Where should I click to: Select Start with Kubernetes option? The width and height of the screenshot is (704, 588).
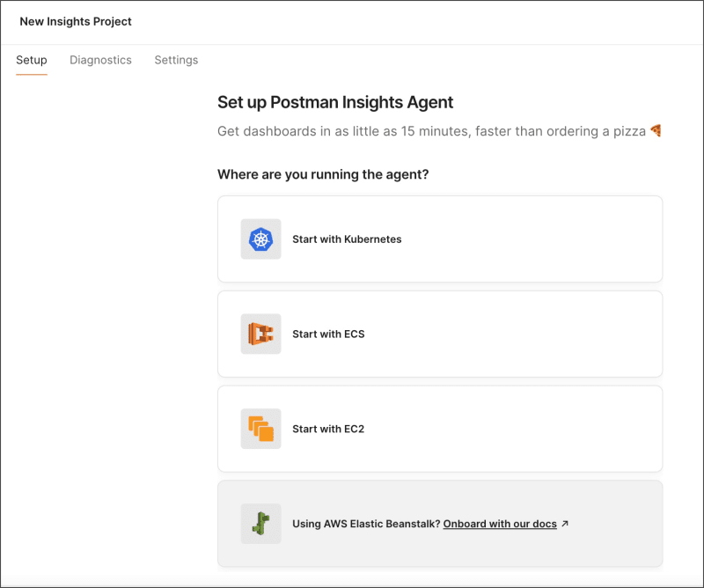pos(347,239)
